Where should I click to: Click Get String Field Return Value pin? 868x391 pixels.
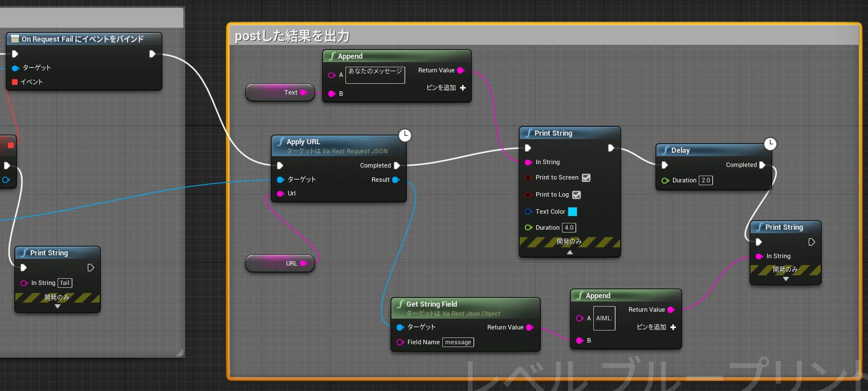coord(529,327)
